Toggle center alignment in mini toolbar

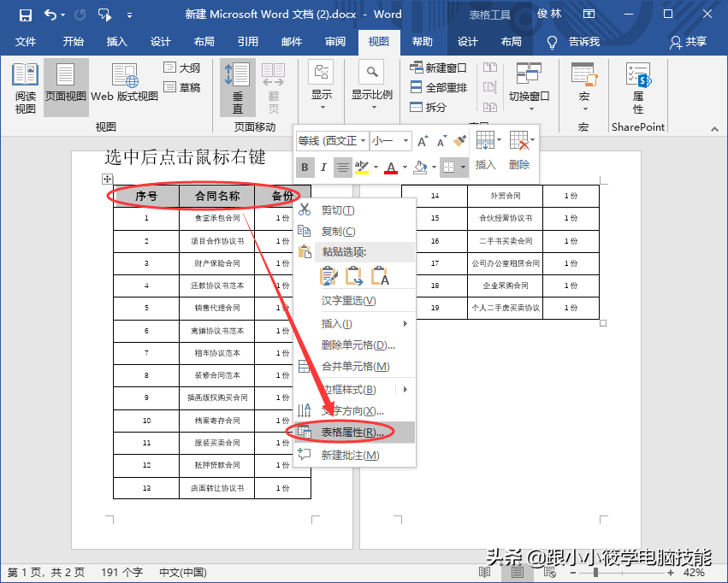[343, 168]
